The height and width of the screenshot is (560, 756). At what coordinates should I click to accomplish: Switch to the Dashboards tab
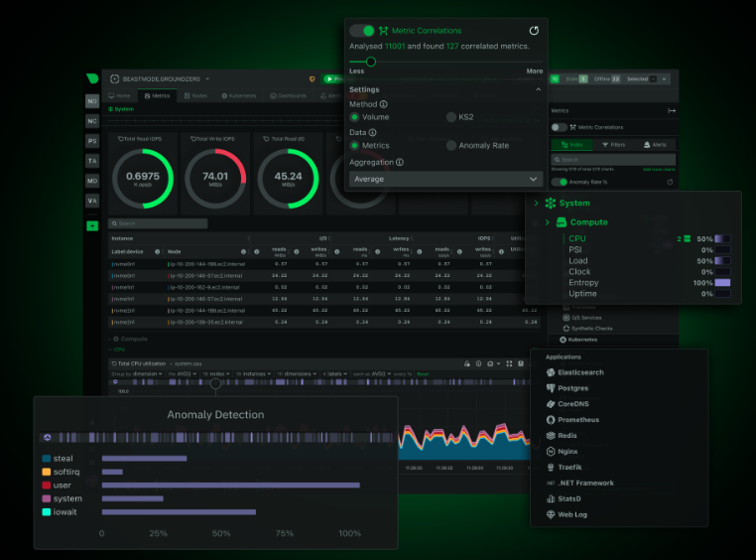289,96
